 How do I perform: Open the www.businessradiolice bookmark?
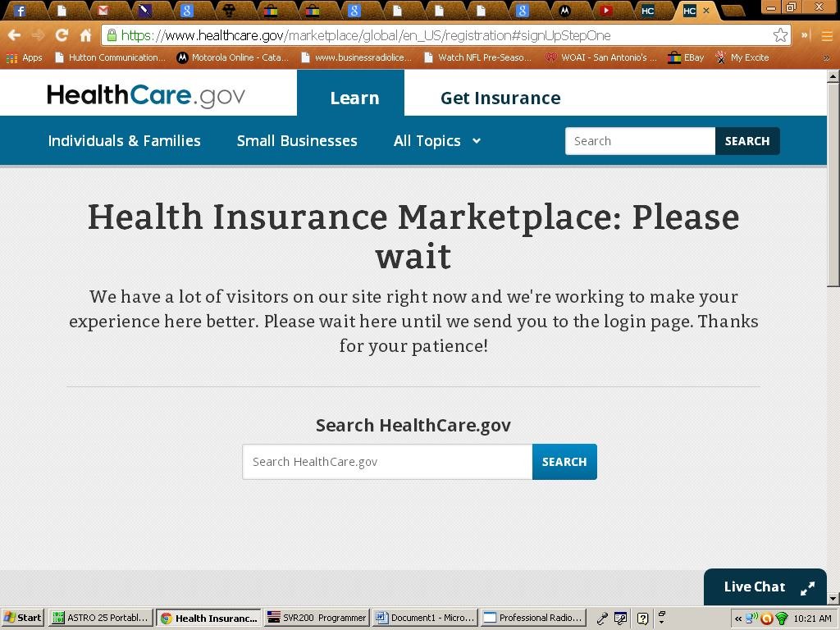pos(356,57)
